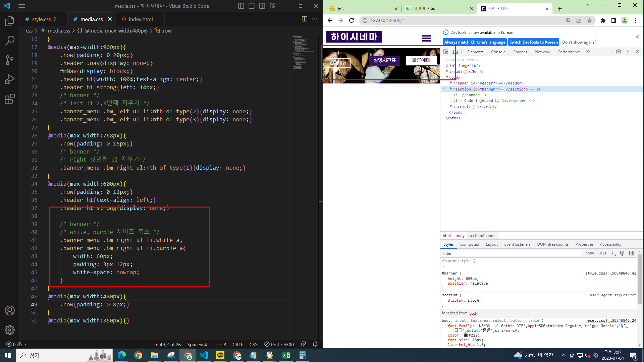Toggle the DevTools device toolbar
Image resolution: width=644 pixels, height=362 pixels.
(x=455, y=52)
